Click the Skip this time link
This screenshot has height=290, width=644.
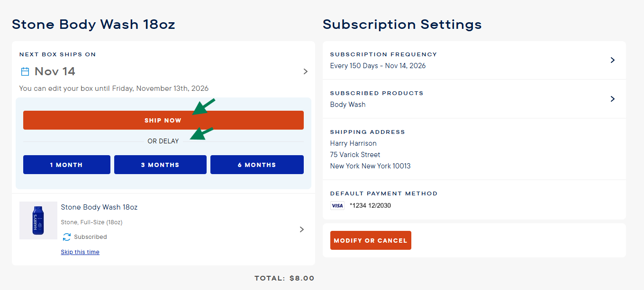(80, 252)
